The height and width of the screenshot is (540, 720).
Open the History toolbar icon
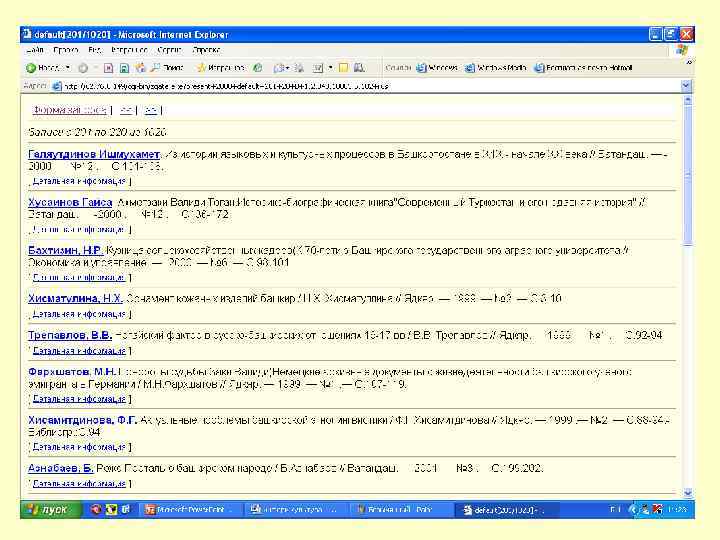258,68
